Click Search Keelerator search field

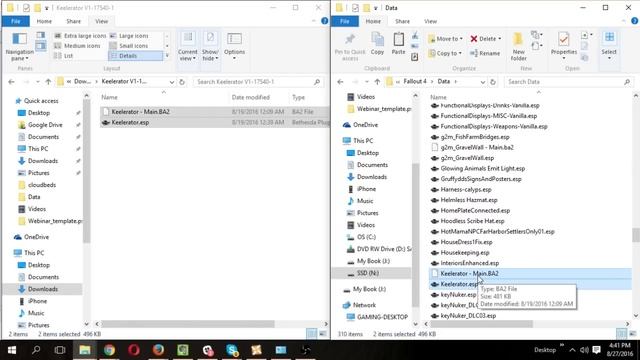coord(258,82)
